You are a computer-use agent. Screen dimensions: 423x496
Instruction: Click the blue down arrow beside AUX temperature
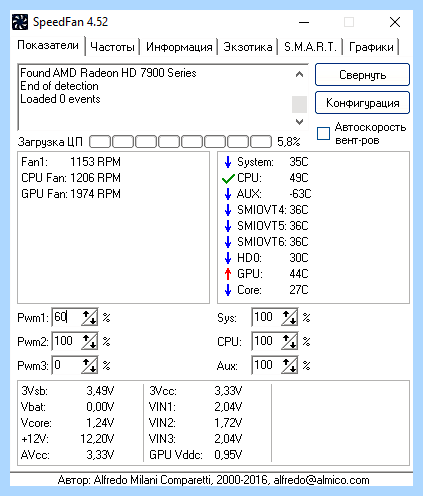[x=228, y=194]
